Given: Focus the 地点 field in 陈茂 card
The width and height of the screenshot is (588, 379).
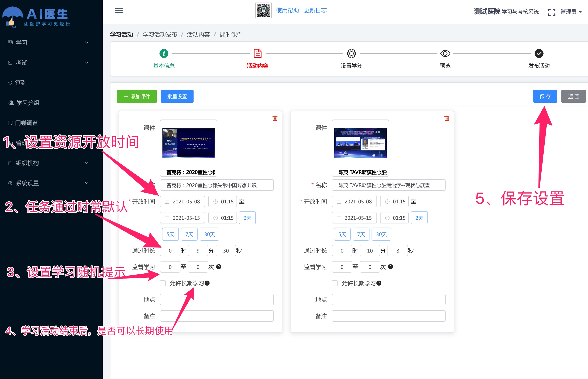Looking at the screenshot, I should pyautogui.click(x=389, y=300).
